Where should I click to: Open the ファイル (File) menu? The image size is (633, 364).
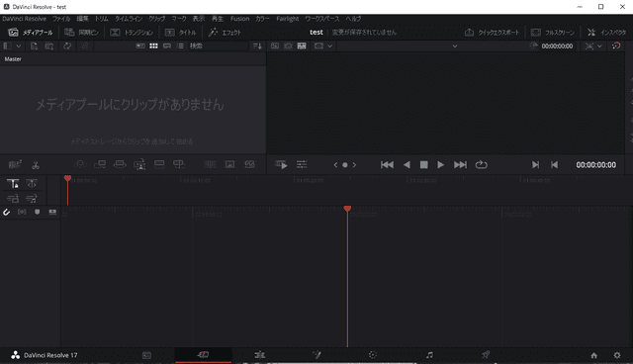pos(61,19)
